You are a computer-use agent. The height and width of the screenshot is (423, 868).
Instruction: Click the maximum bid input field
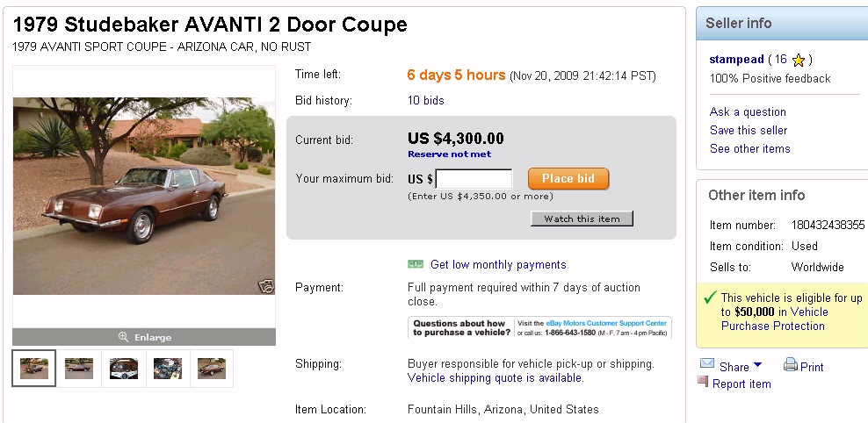click(x=474, y=179)
